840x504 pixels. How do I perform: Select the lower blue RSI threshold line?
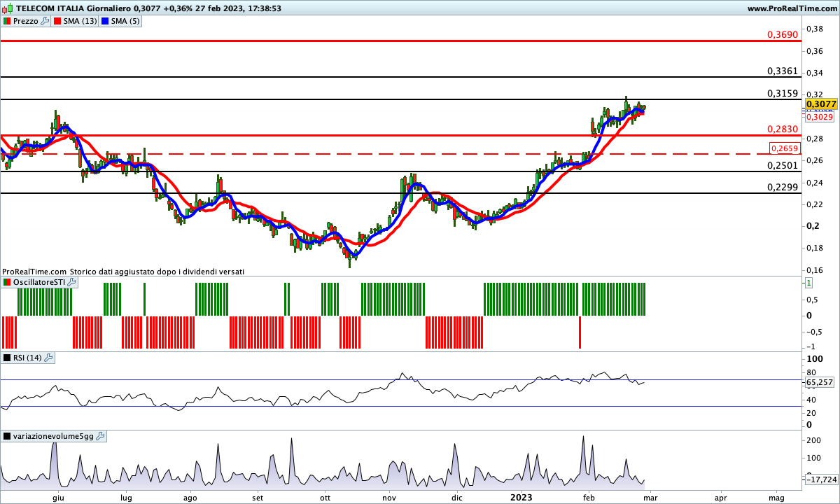pos(401,406)
